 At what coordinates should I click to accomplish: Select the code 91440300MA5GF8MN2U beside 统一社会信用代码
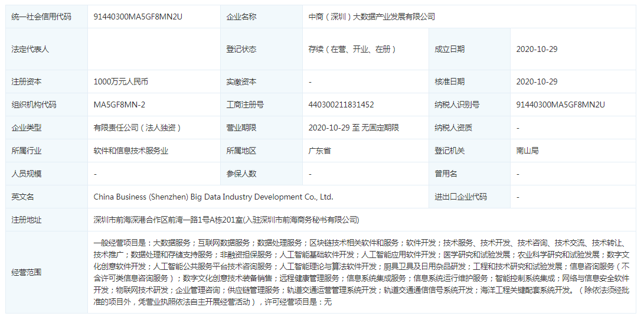pos(138,17)
